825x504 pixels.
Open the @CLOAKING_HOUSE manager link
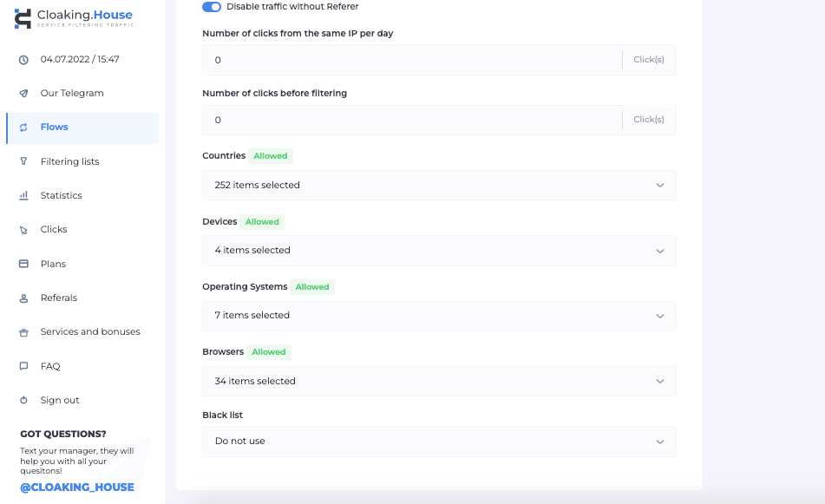click(x=77, y=488)
